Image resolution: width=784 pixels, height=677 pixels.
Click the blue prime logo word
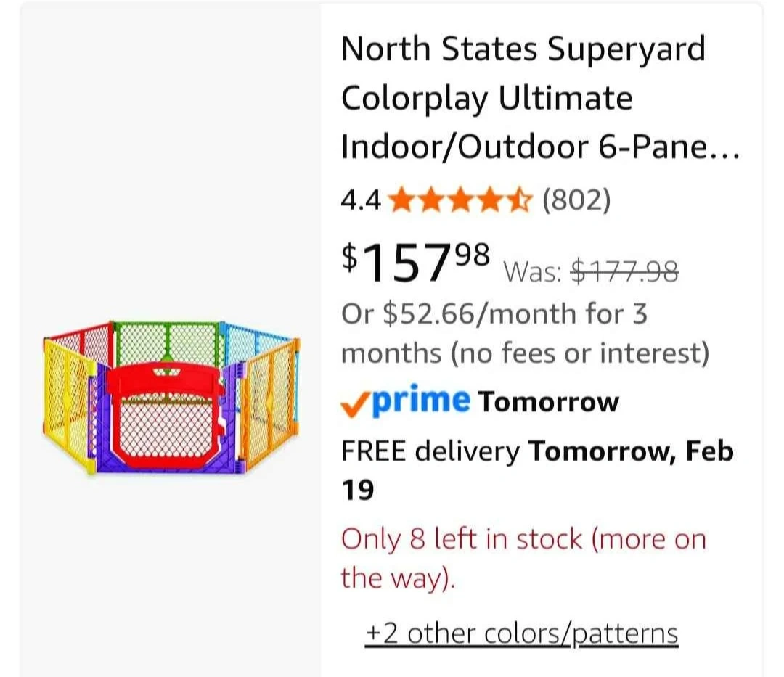point(421,401)
